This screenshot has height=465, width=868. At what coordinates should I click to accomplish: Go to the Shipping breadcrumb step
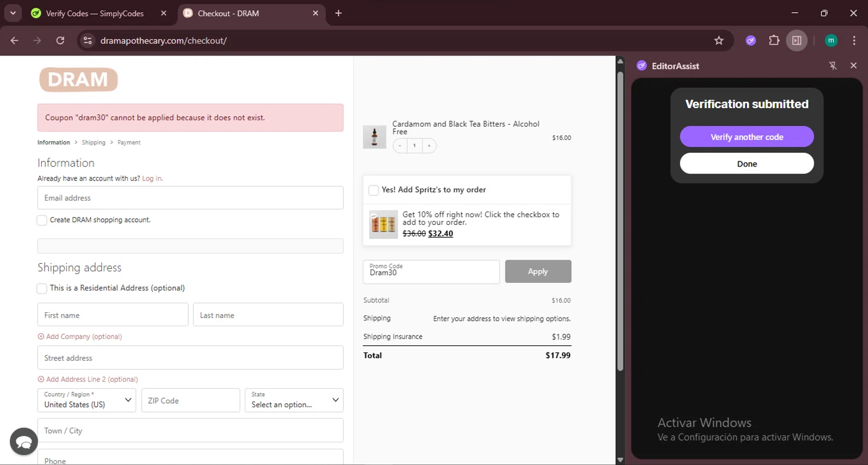[x=94, y=142]
